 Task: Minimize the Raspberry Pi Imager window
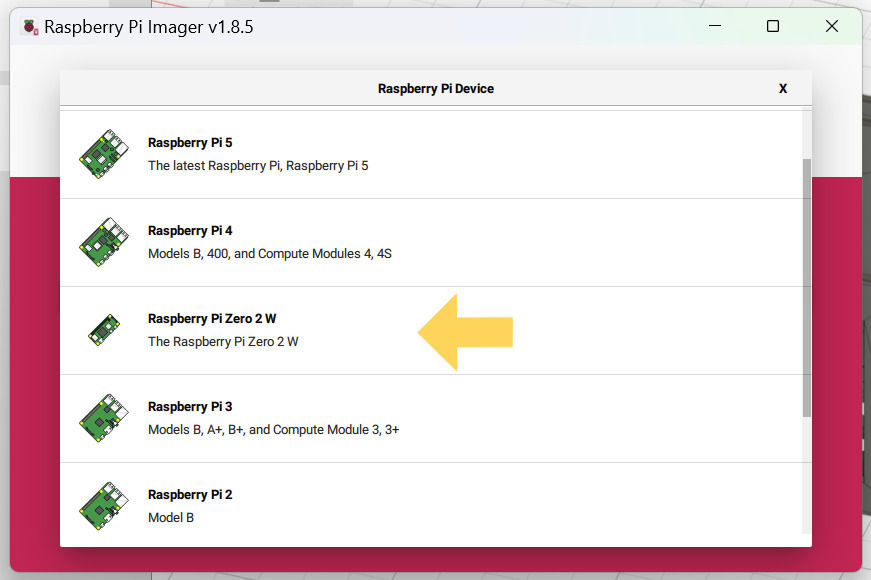coord(715,26)
